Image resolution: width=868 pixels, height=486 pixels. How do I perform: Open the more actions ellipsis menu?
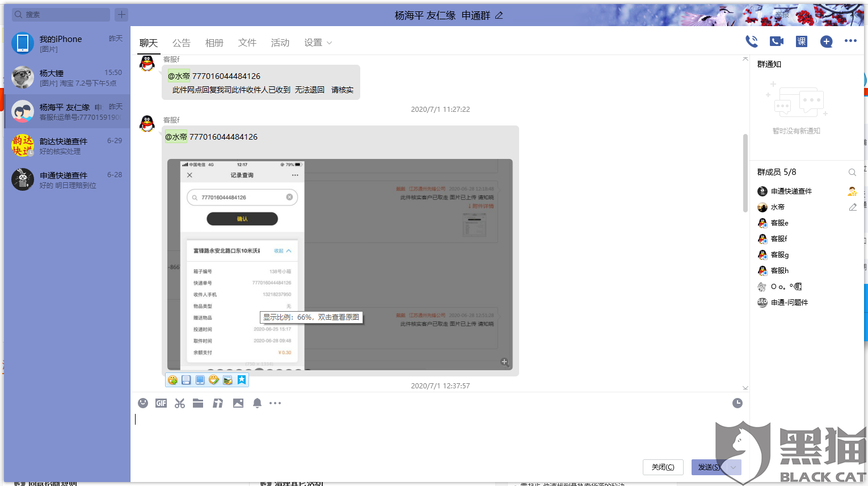851,41
